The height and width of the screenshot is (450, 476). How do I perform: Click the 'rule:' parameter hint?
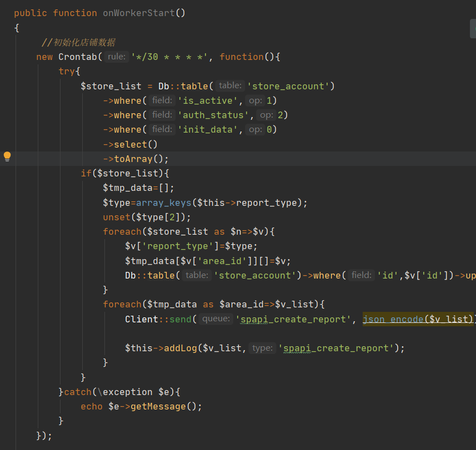(117, 57)
